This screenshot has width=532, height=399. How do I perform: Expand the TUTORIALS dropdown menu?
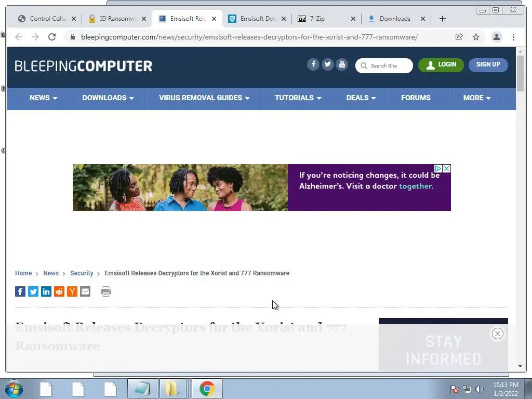click(x=298, y=98)
